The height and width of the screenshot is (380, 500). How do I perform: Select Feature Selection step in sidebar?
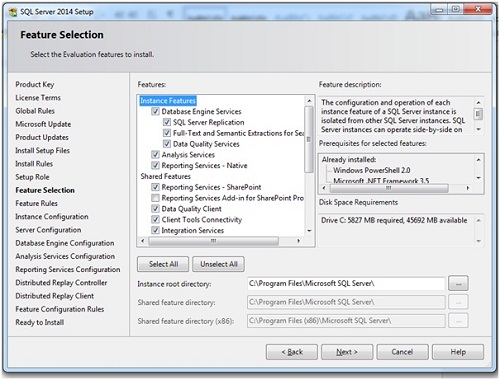[45, 190]
